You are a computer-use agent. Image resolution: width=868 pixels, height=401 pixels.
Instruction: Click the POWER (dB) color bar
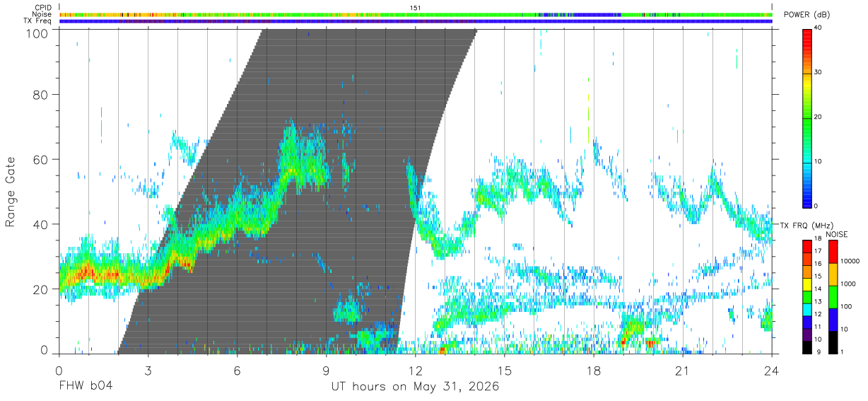pos(808,117)
